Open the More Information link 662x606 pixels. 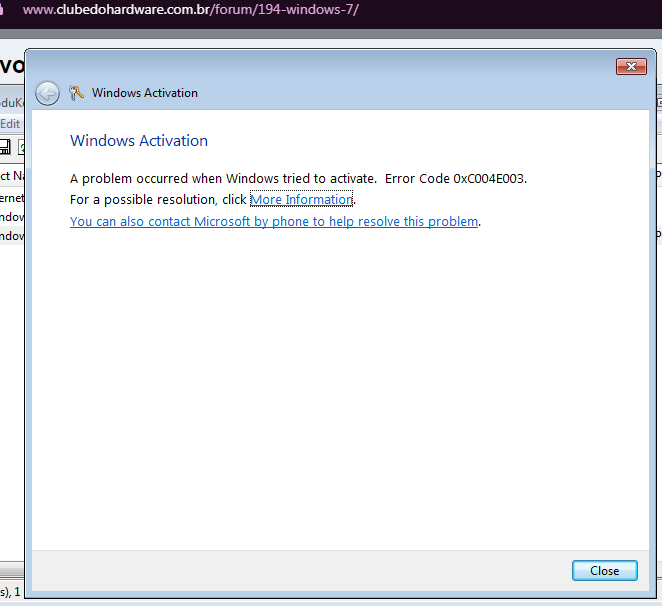click(301, 199)
